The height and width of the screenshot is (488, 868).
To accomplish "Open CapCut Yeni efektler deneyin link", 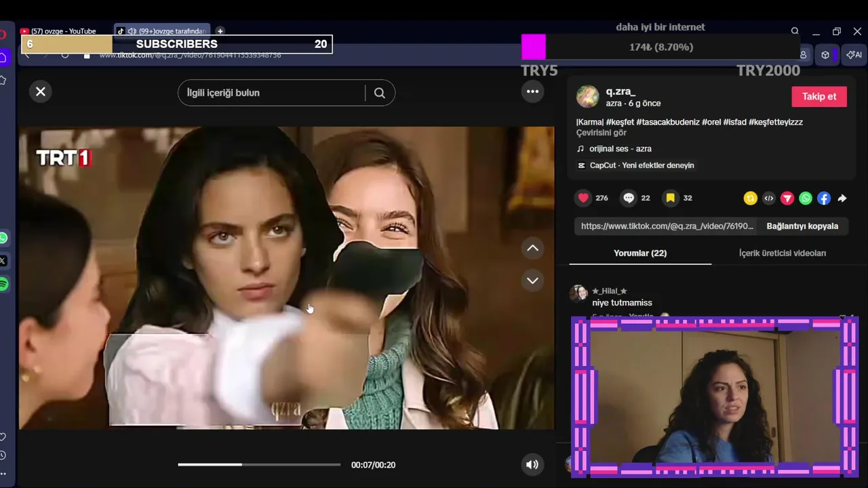I will (x=635, y=165).
